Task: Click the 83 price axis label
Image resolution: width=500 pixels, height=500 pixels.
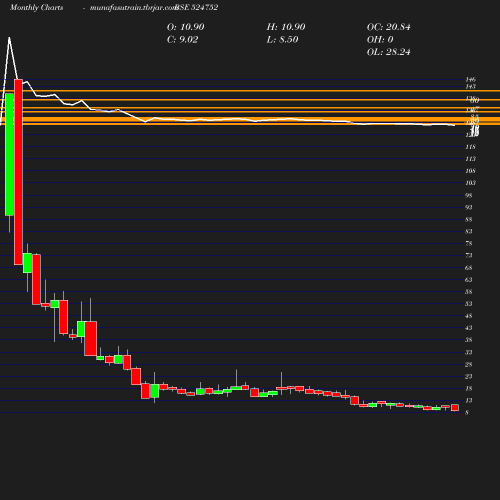Action: pos(469,231)
